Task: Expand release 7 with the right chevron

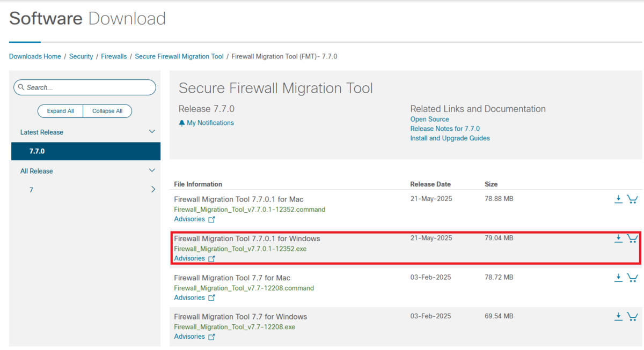Action: [x=153, y=189]
